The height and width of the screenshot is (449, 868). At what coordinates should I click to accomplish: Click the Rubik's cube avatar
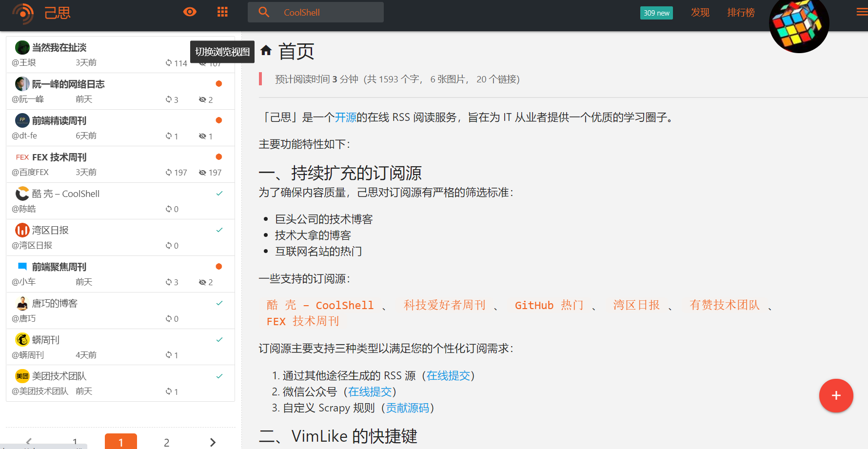(x=799, y=23)
